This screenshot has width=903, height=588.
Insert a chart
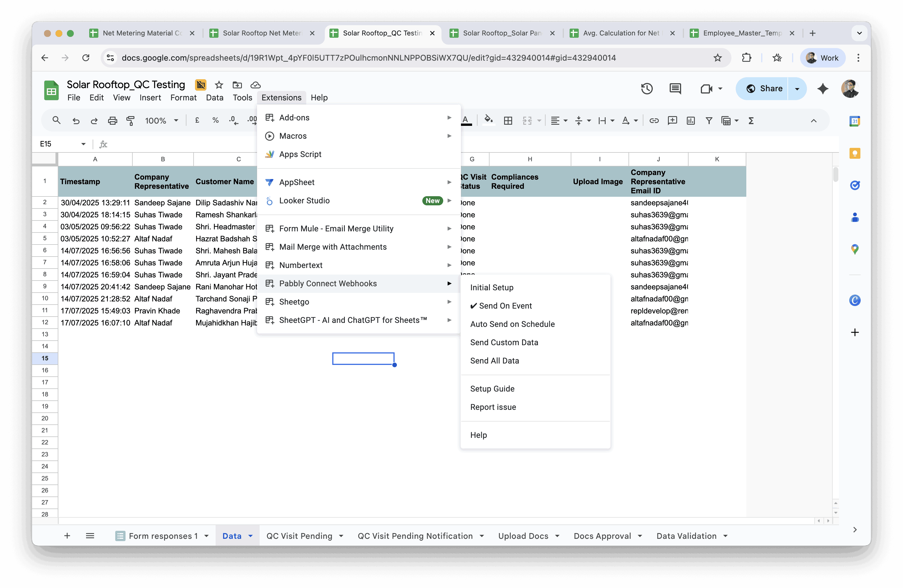(x=691, y=121)
